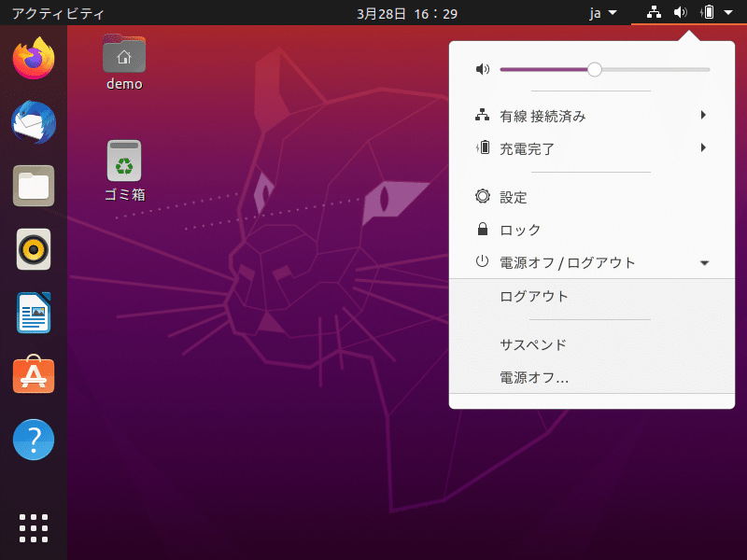Click the gear icon next to 設定

click(482, 196)
